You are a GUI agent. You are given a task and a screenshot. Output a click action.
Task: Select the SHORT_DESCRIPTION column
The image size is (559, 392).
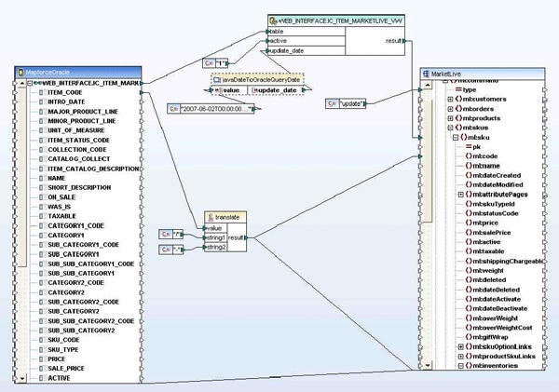tap(79, 187)
